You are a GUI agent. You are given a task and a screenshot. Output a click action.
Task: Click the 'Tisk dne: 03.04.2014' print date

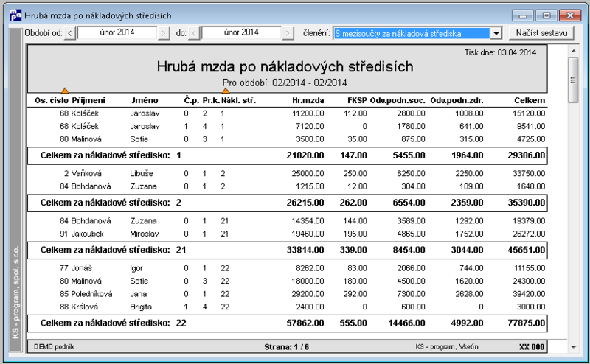(500, 52)
